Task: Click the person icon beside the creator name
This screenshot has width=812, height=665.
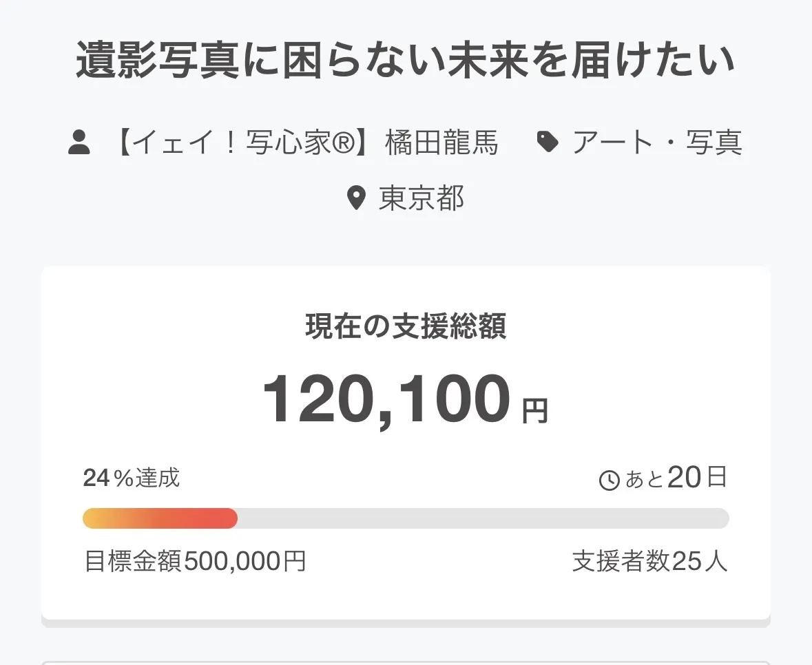Action: (80, 143)
